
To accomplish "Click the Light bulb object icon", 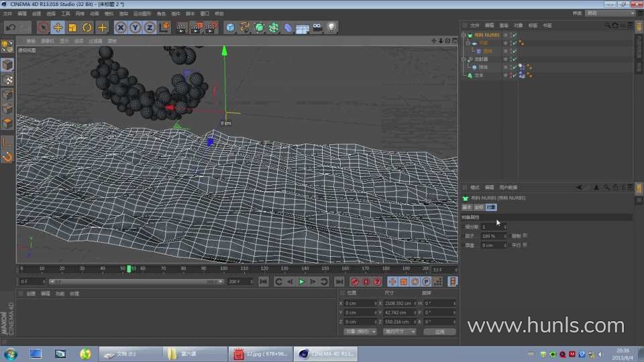I will (331, 27).
